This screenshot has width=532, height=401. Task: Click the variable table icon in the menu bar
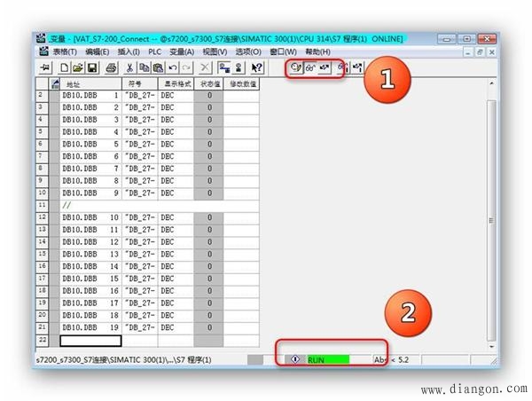[43, 51]
